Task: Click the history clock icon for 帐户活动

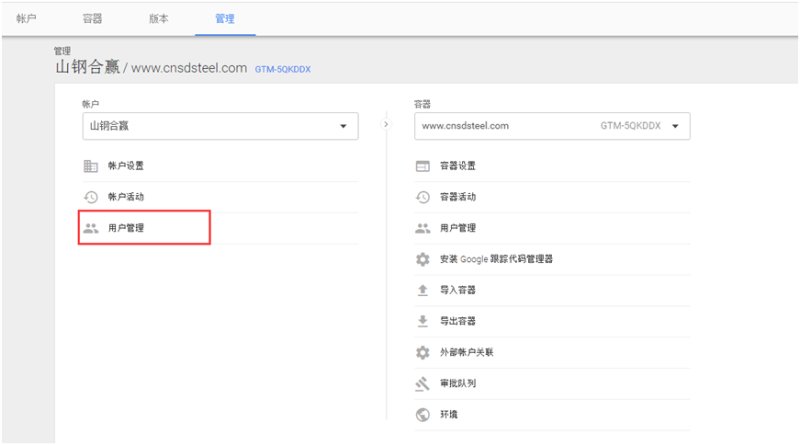Action: [x=91, y=197]
